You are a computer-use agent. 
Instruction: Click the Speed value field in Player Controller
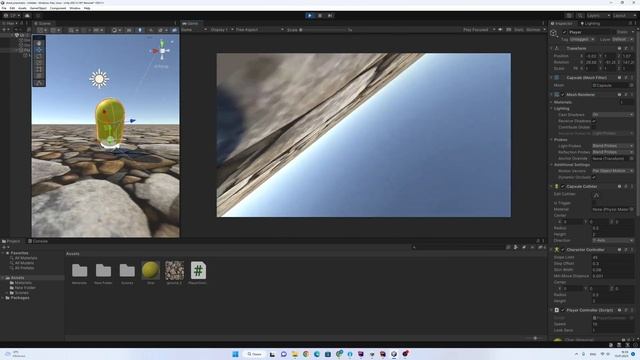(x=613, y=324)
